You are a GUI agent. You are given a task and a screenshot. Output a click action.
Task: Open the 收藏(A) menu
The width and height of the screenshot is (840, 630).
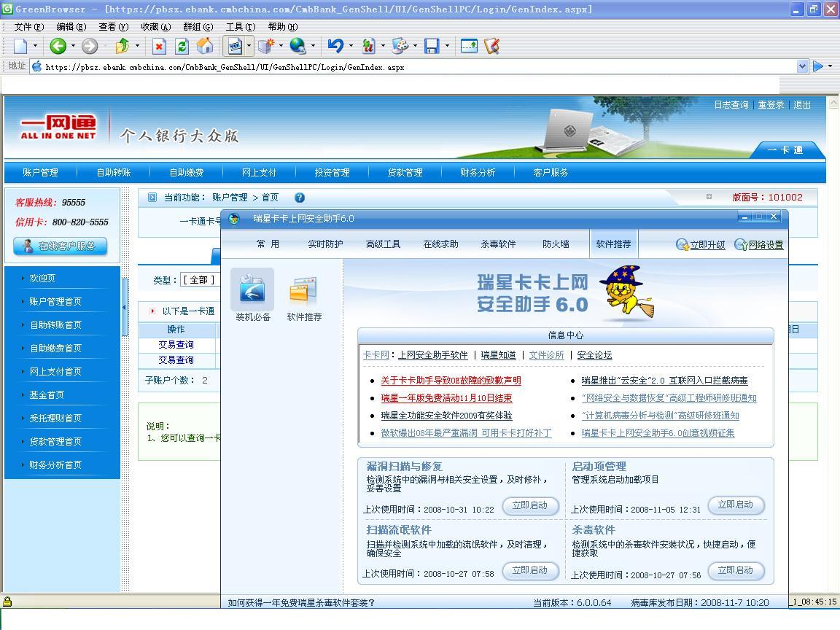(156, 27)
